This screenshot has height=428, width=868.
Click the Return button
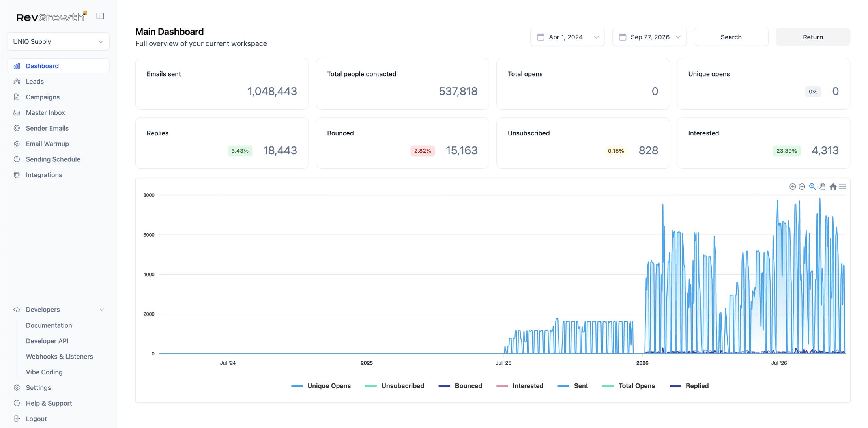(813, 37)
